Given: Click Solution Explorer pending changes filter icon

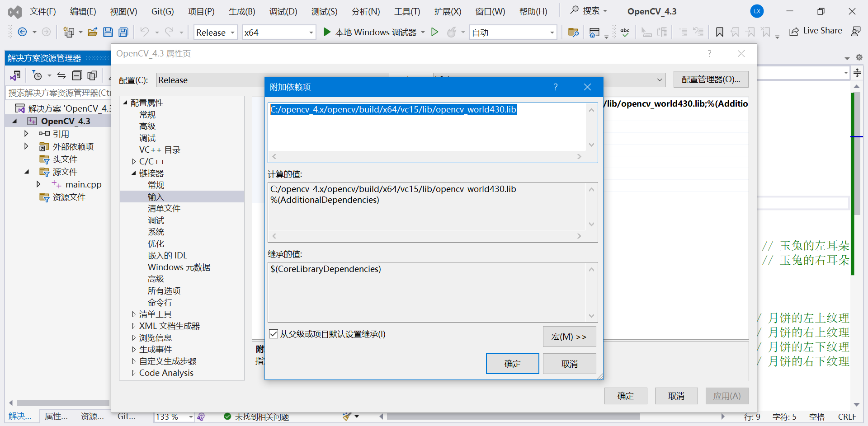Looking at the screenshot, I should click(x=37, y=75).
